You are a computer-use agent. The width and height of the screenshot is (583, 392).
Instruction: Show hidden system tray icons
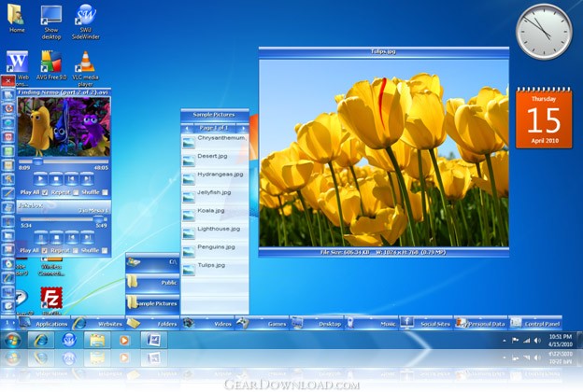point(505,341)
